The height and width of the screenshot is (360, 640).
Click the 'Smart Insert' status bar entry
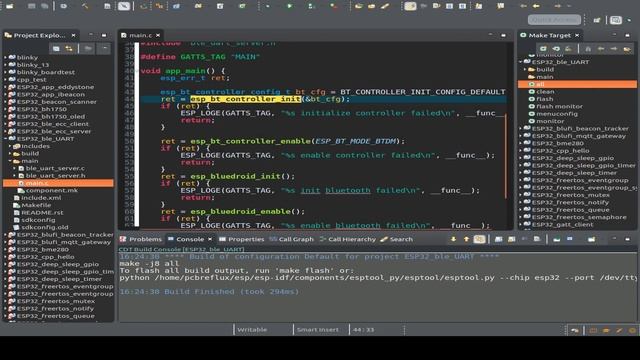pyautogui.click(x=318, y=330)
